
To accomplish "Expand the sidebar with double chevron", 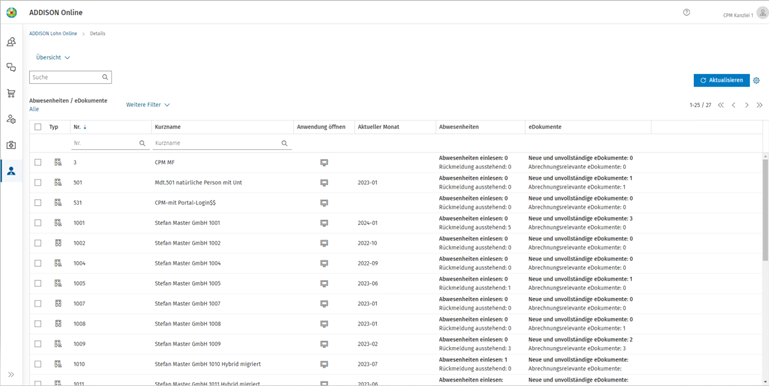I will point(11,375).
